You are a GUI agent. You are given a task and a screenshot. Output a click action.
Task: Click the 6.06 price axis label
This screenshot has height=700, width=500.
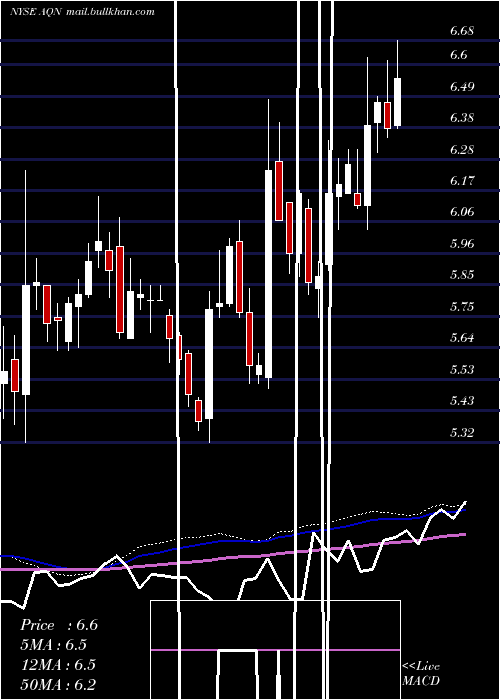462,212
